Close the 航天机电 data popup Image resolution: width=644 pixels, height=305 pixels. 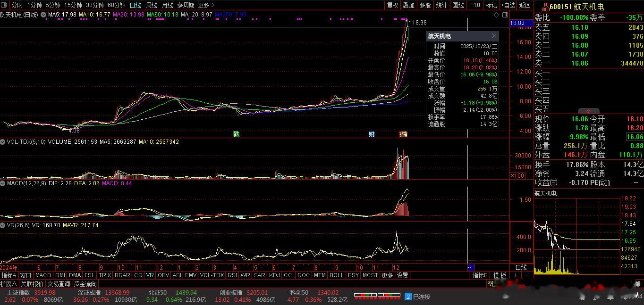coord(494,36)
